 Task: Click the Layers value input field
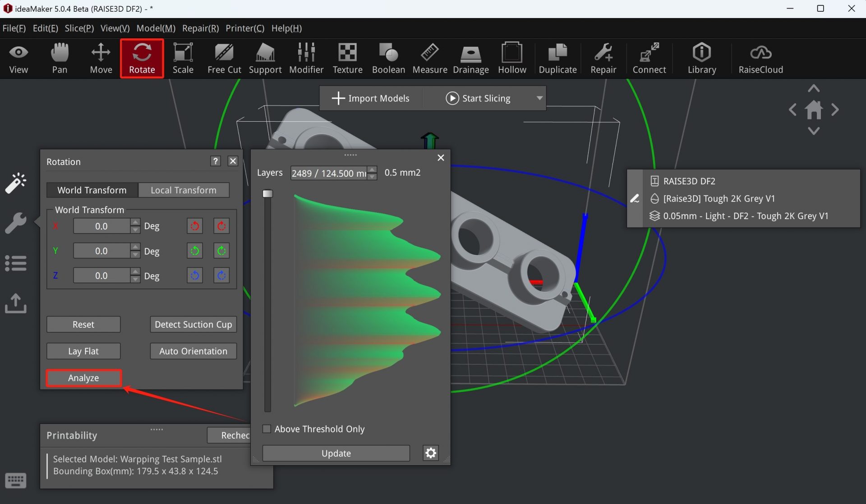coord(328,173)
